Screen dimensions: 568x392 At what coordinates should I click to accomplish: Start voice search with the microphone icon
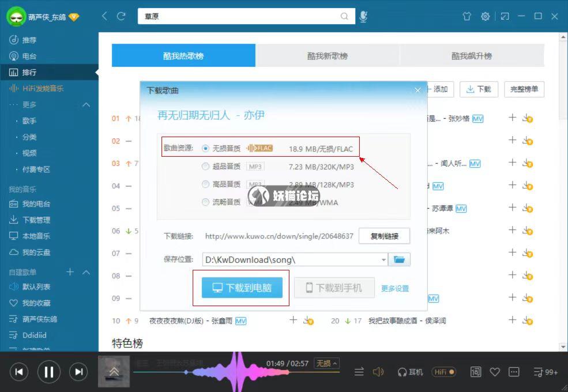[x=363, y=16]
